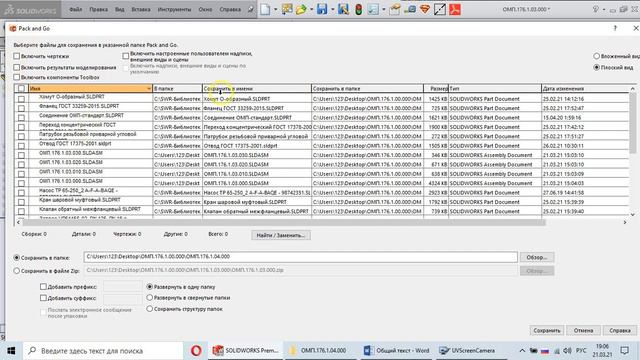
Task: Select the 'Вложенный вид' radio button
Action: pos(596,56)
